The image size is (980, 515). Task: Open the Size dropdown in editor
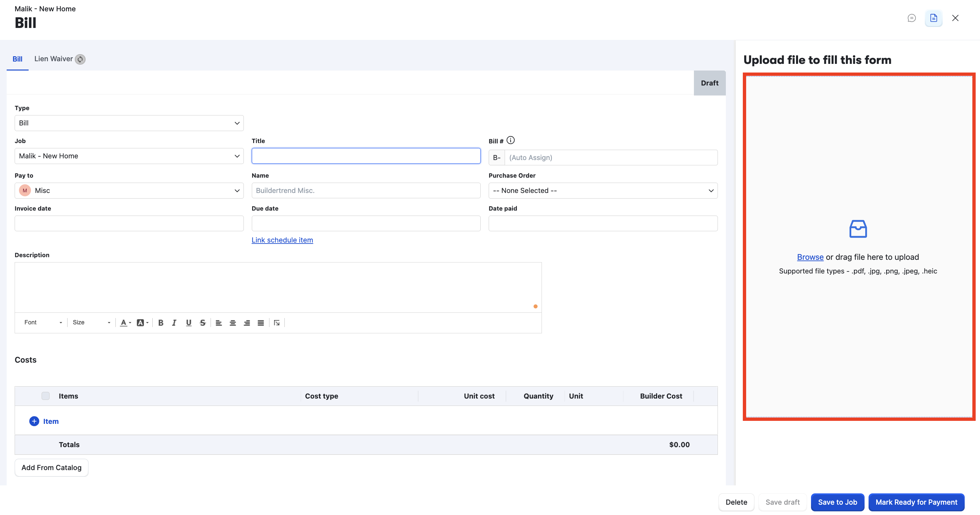coord(91,323)
